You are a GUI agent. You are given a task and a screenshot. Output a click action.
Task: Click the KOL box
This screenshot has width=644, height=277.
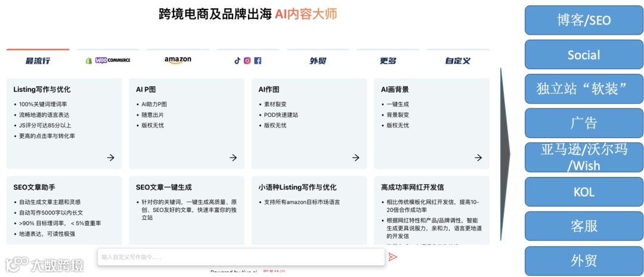(584, 192)
